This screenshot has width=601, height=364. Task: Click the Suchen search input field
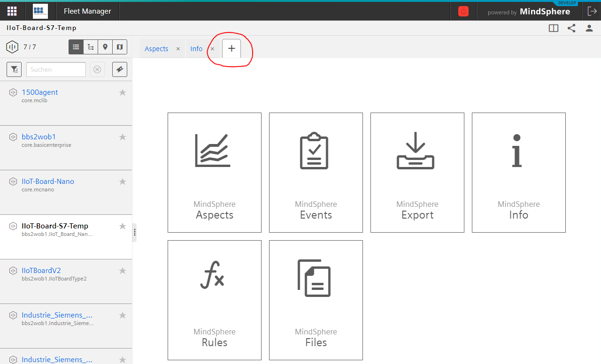click(x=56, y=69)
